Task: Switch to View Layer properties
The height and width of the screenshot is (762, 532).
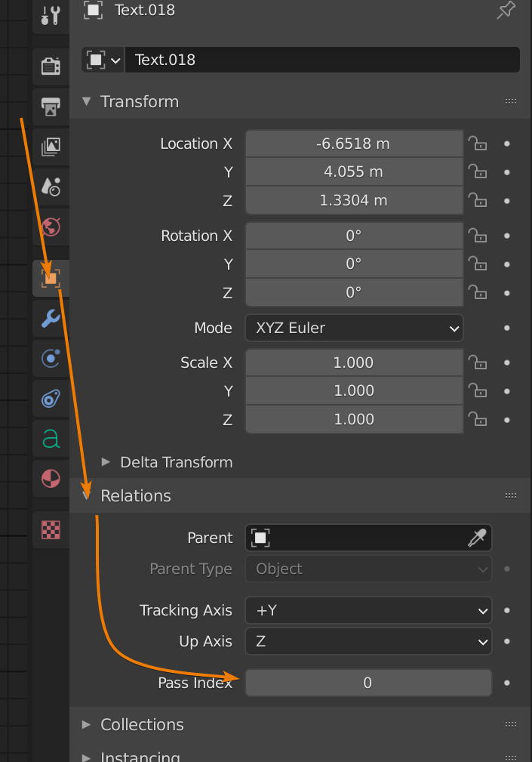Action: (x=50, y=147)
